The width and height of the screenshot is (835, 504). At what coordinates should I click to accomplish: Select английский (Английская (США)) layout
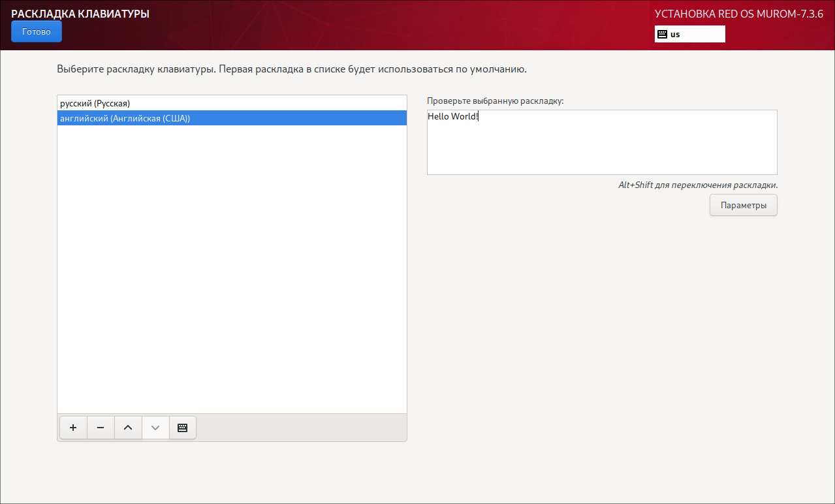pos(125,118)
